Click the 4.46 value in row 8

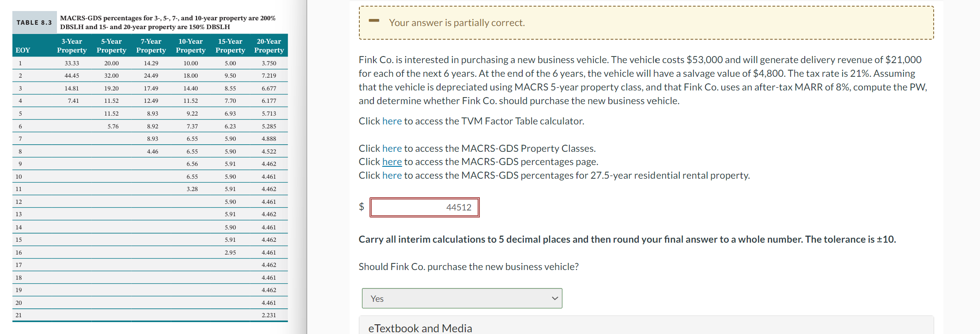coord(153,151)
